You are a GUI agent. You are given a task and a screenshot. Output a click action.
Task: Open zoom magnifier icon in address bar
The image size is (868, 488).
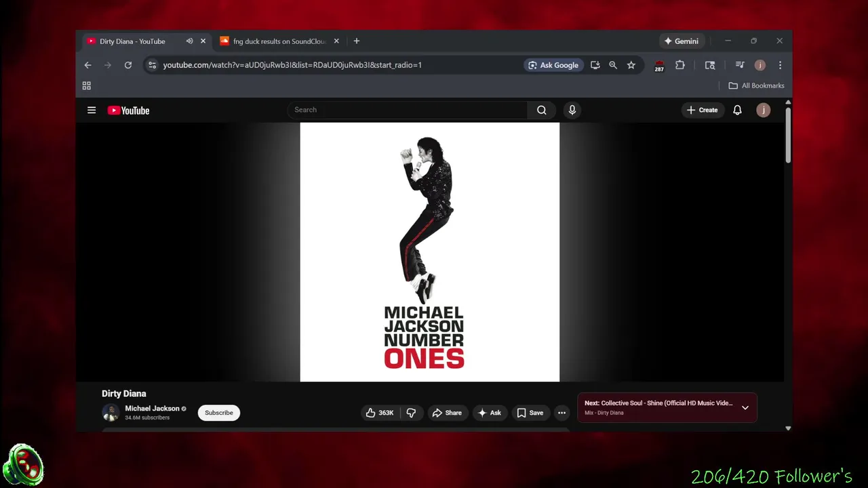click(613, 65)
